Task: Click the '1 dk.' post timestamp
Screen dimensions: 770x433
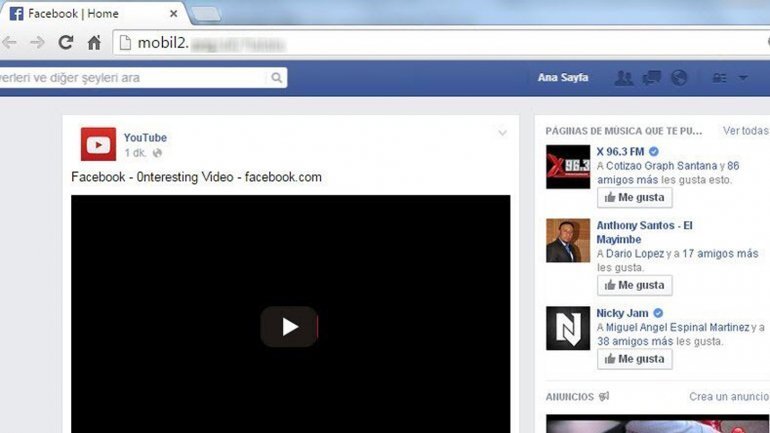Action: pos(135,153)
